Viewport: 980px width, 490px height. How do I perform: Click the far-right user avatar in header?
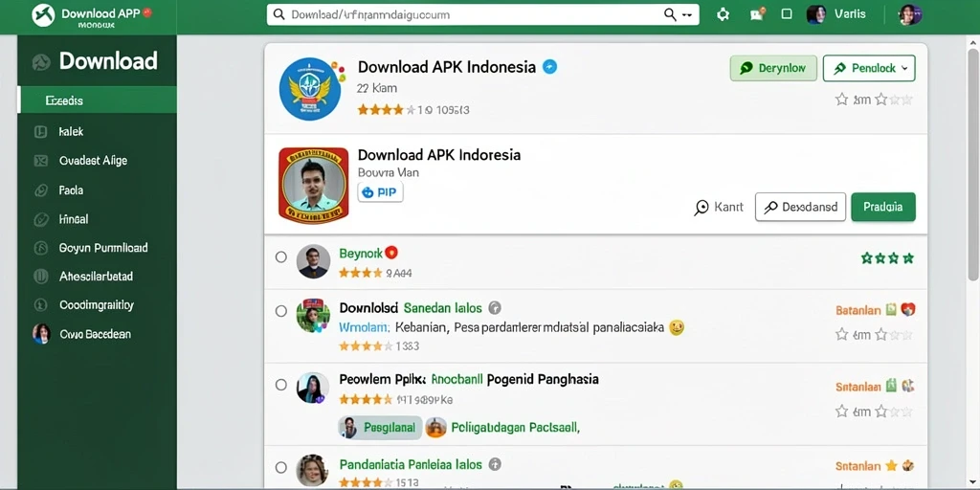(910, 14)
